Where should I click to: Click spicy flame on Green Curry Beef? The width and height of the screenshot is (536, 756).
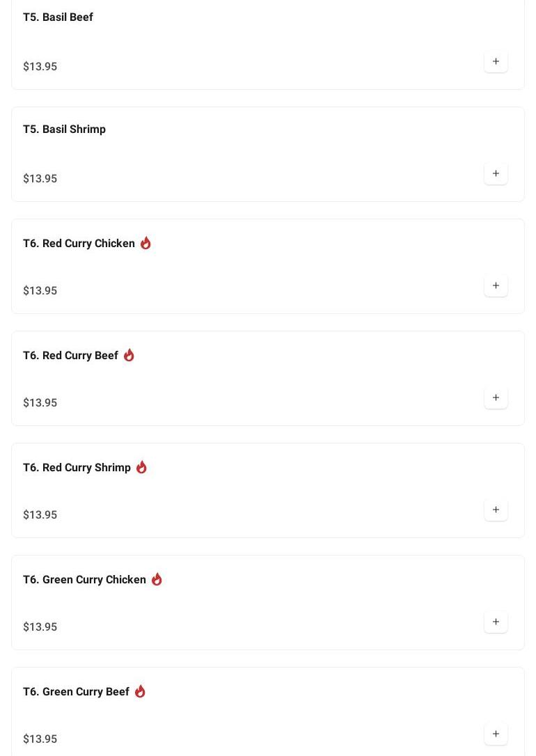140,691
